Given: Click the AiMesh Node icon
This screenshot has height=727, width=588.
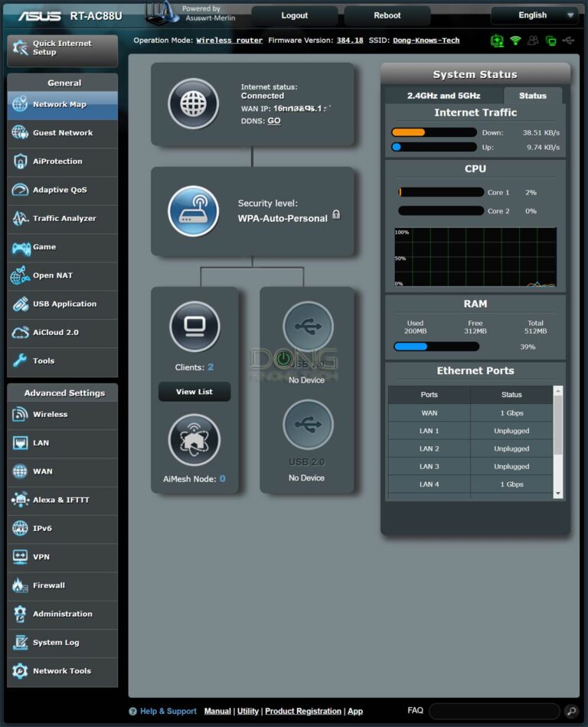Looking at the screenshot, I should point(194,440).
